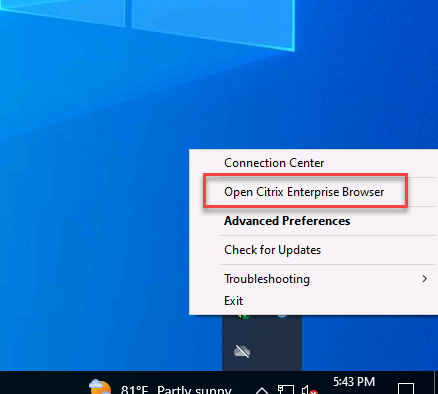Show hidden tray icons chevron
The width and height of the screenshot is (438, 394).
(x=262, y=390)
